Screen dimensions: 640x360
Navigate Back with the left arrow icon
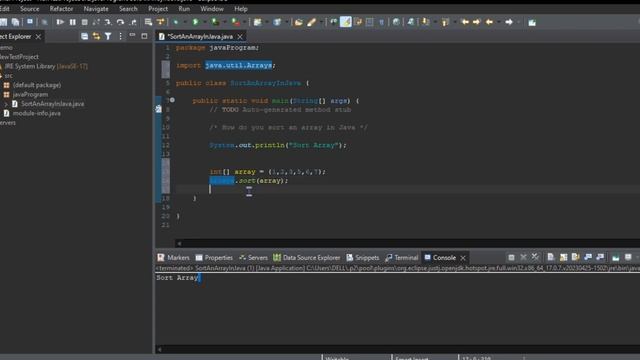click(489, 22)
